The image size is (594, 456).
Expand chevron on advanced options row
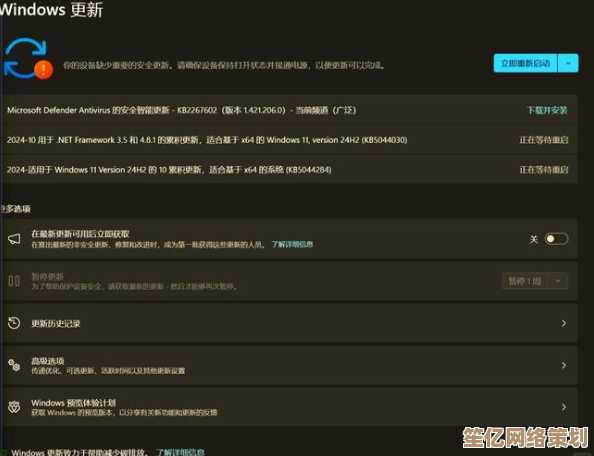coord(564,365)
